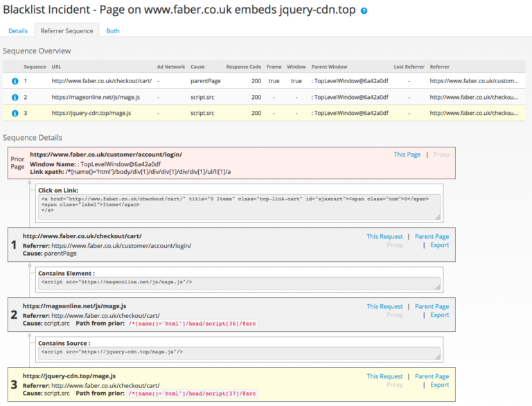The height and width of the screenshot is (406, 532).
Task: Click the mageonline.net script Contains Element box
Action: tap(239, 283)
